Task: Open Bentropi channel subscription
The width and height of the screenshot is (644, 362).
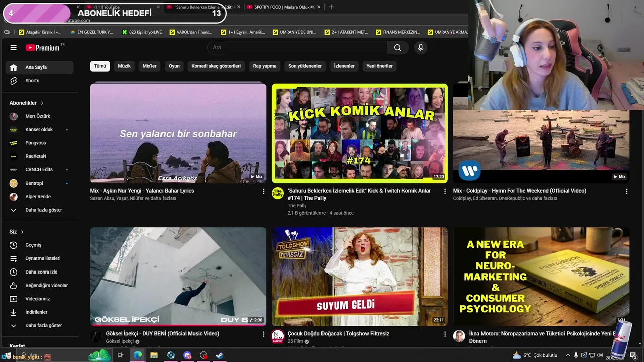Action: pos(40,183)
